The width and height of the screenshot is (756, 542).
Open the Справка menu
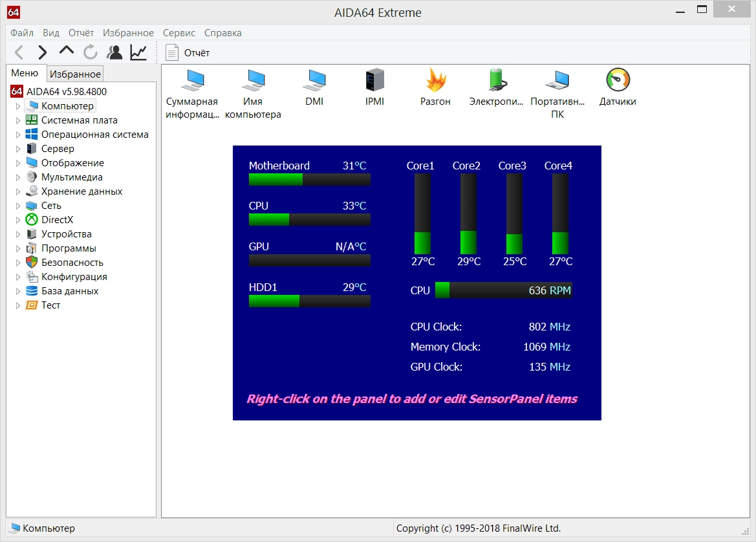click(222, 33)
